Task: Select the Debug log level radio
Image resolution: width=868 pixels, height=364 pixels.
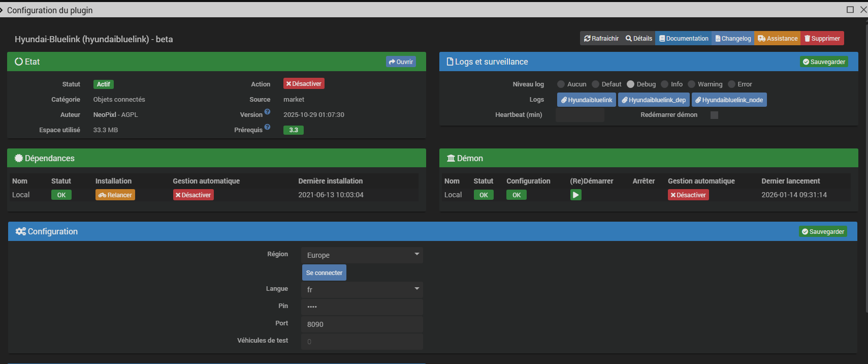Action: coord(630,84)
